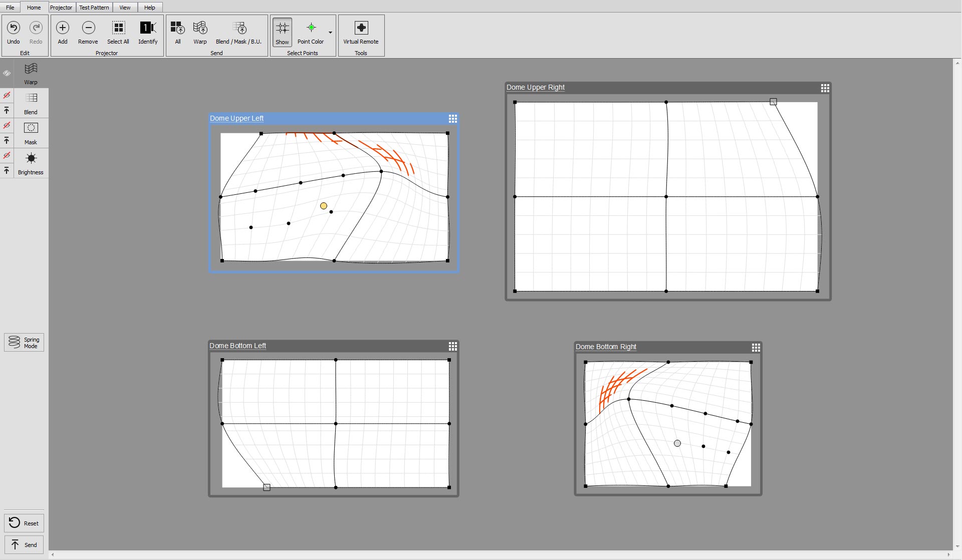Open the grid menu on Dome Upper Right
The height and width of the screenshot is (560, 962).
[825, 88]
